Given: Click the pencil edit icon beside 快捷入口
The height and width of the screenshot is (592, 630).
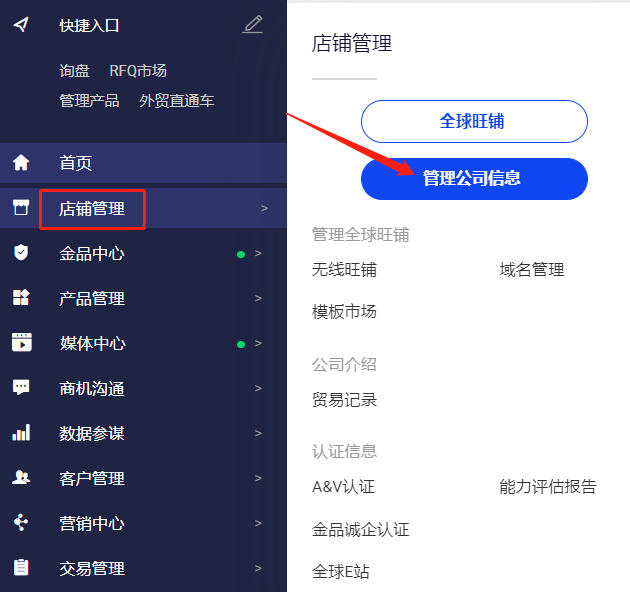Looking at the screenshot, I should pos(252,25).
